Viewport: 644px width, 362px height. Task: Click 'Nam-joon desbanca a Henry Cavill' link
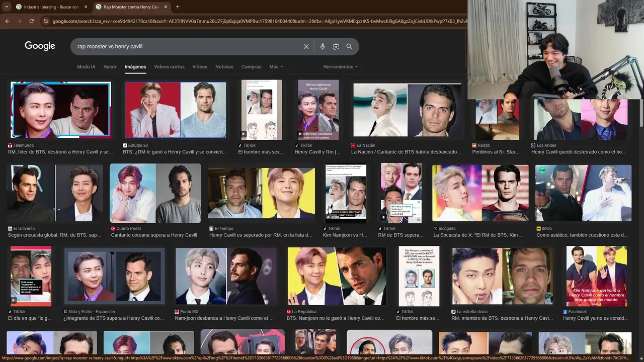coord(224,318)
